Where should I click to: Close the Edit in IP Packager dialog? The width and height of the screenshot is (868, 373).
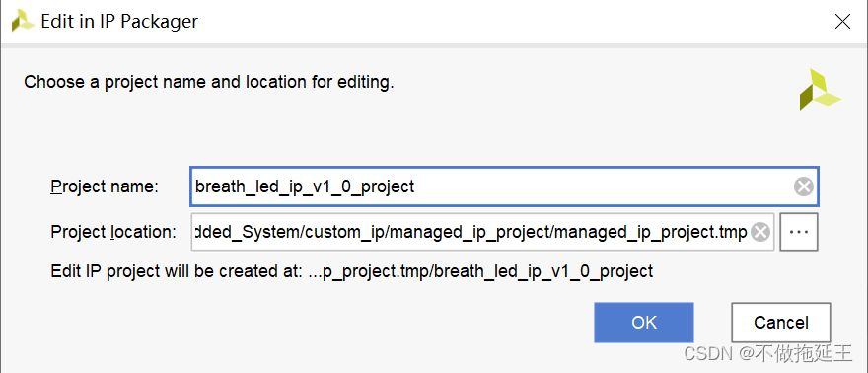pos(842,22)
